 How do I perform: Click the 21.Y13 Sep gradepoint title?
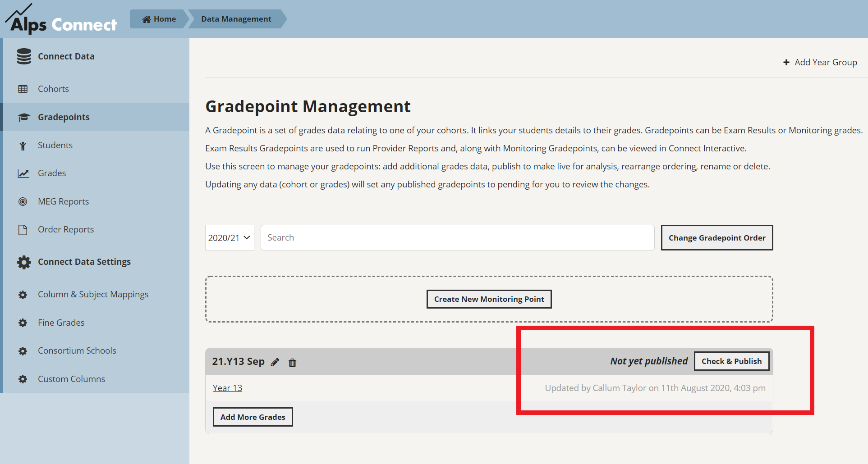[238, 361]
